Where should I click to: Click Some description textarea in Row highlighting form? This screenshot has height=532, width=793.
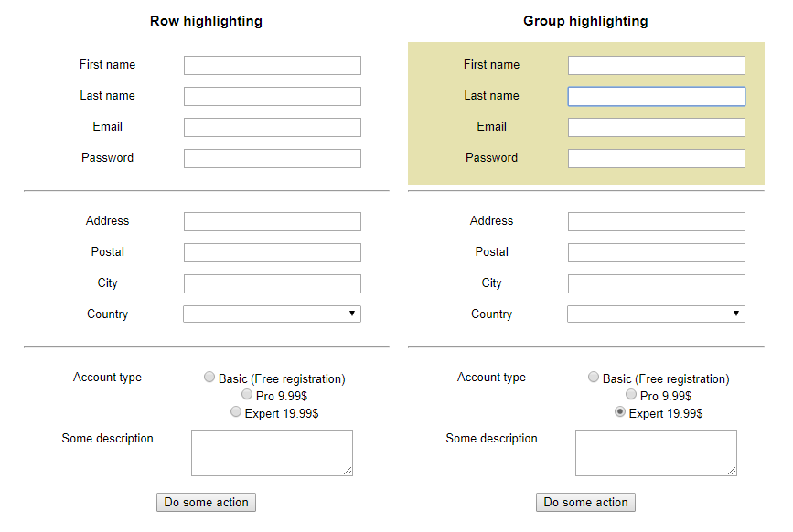(272, 452)
